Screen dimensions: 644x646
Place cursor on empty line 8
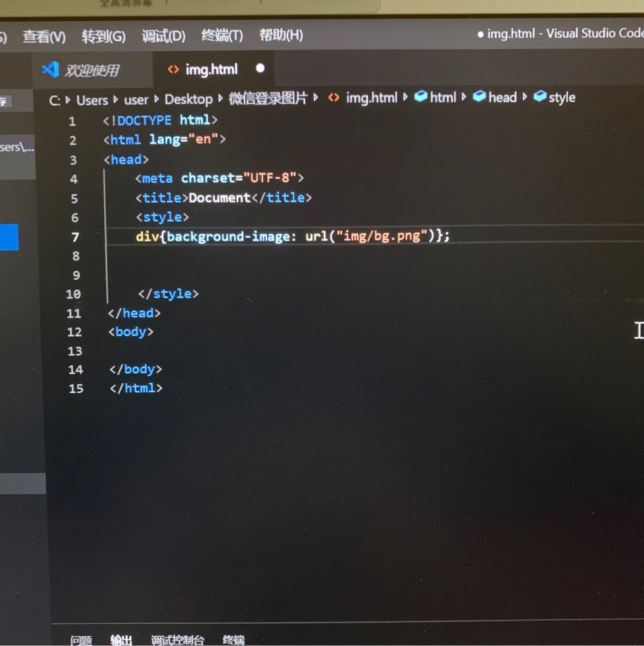point(343,256)
